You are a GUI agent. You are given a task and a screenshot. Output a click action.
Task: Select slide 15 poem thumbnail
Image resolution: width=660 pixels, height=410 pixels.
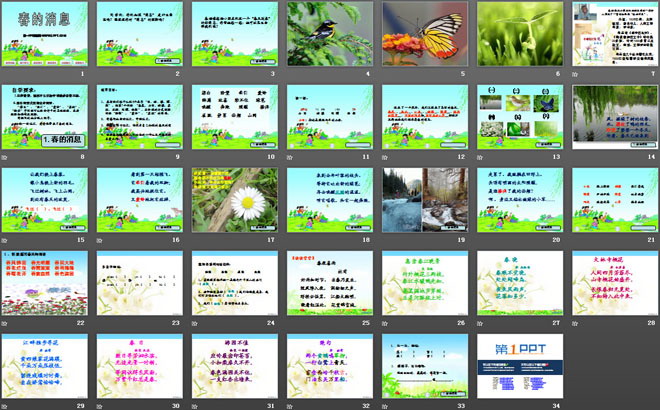click(x=45, y=200)
